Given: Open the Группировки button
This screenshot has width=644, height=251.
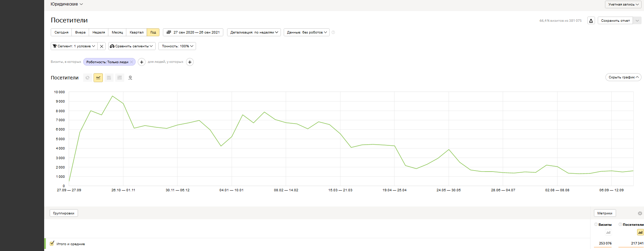Looking at the screenshot, I should tap(64, 213).
